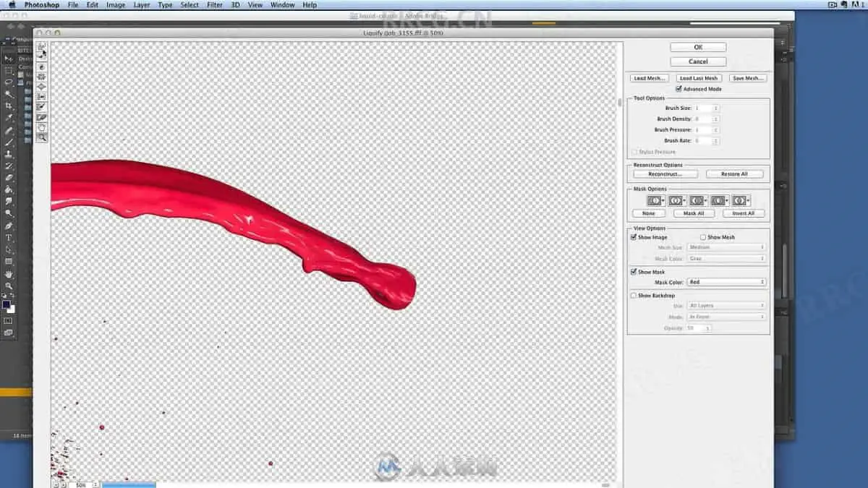Open the File menu
This screenshot has height=488, width=868.
click(x=73, y=4)
